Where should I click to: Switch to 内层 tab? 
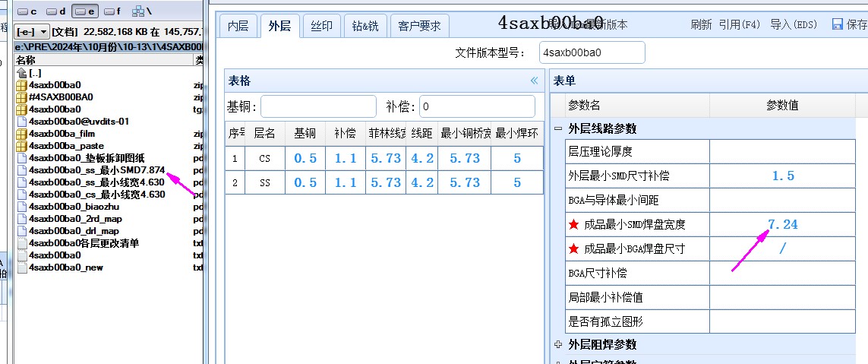click(238, 26)
